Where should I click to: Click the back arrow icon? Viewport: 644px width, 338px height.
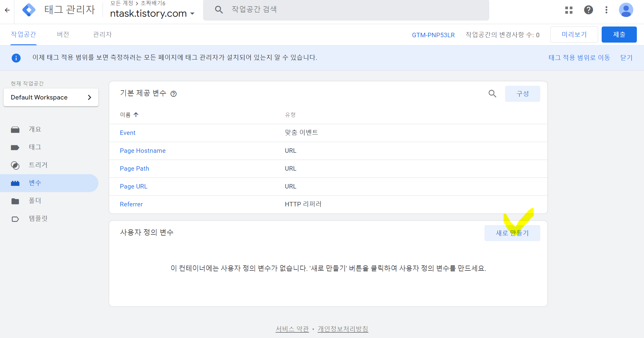pos(7,10)
